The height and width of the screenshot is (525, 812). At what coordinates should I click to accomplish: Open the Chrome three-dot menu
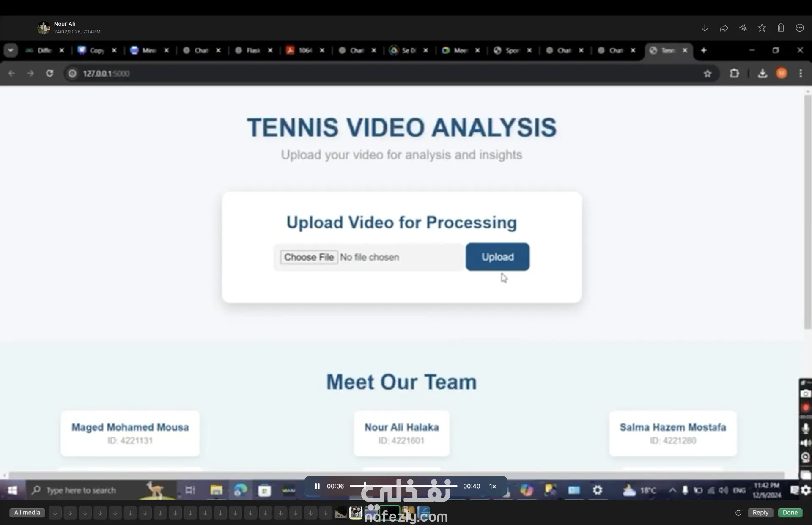pyautogui.click(x=801, y=73)
